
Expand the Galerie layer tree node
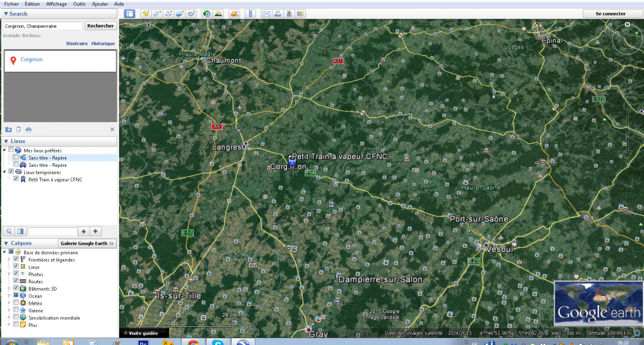[x=8, y=310]
